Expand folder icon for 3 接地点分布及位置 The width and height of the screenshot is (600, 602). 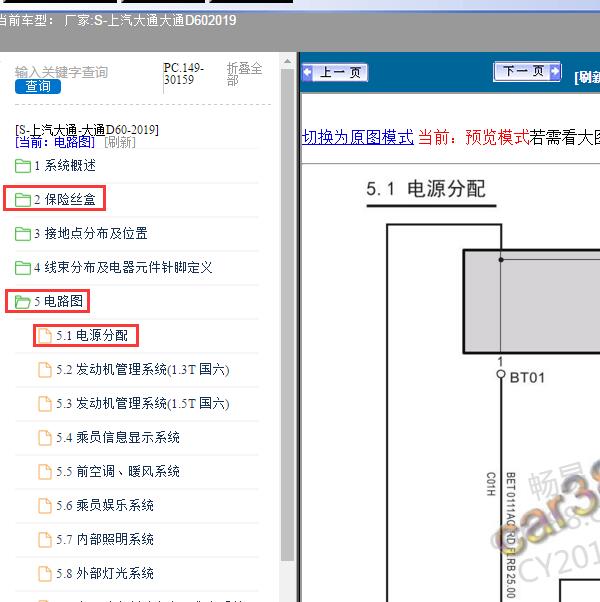click(23, 233)
